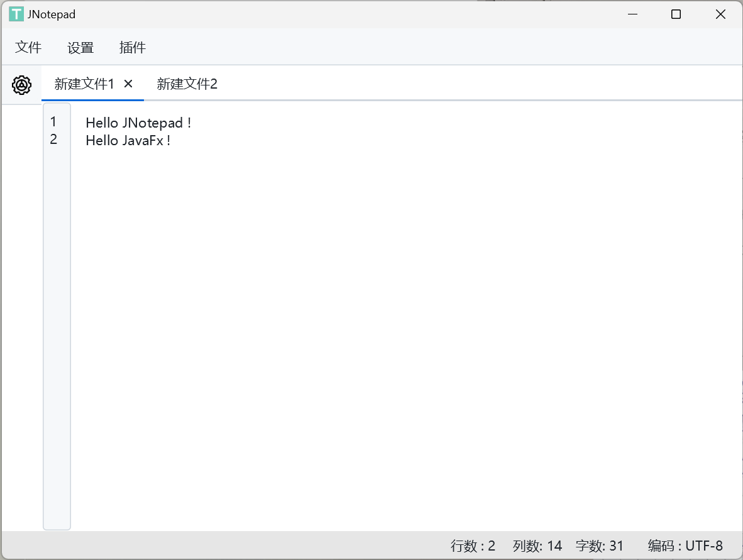Screen dimensions: 743x560
Task: Switch to the 新建文件2 tab
Action: click(187, 84)
